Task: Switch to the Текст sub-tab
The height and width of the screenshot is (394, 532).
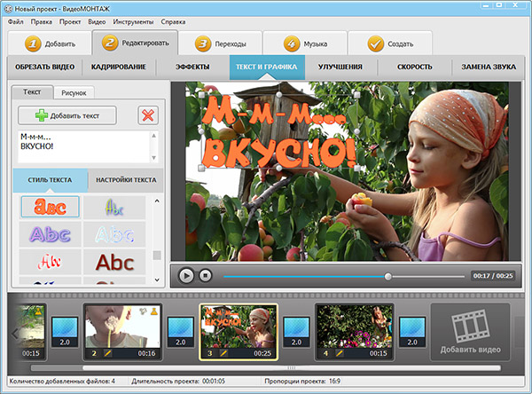Action: (x=32, y=92)
